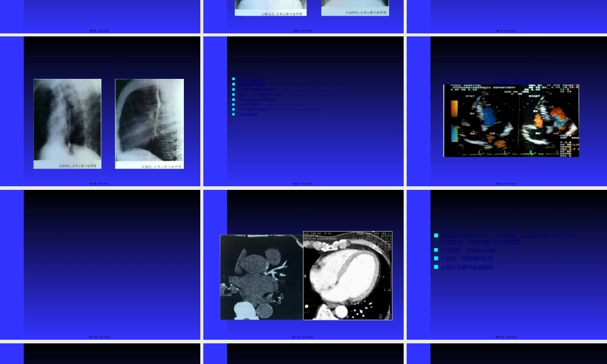Click the caption under the left lateral X-ray
This screenshot has height=364, width=607.
(161, 166)
